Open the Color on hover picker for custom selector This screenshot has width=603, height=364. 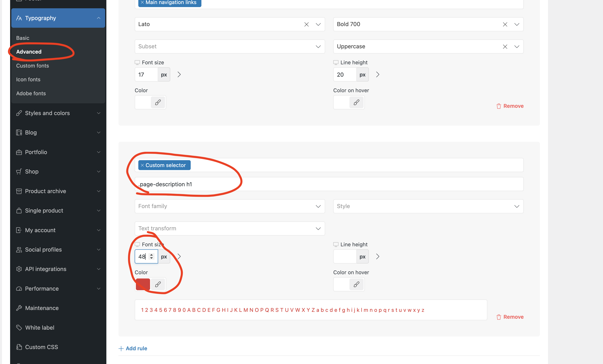pos(356,284)
